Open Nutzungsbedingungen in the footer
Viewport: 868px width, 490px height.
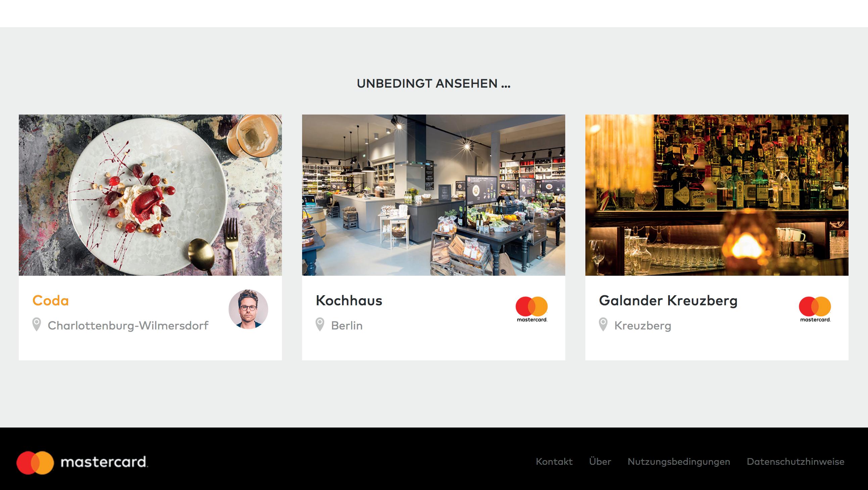click(679, 462)
